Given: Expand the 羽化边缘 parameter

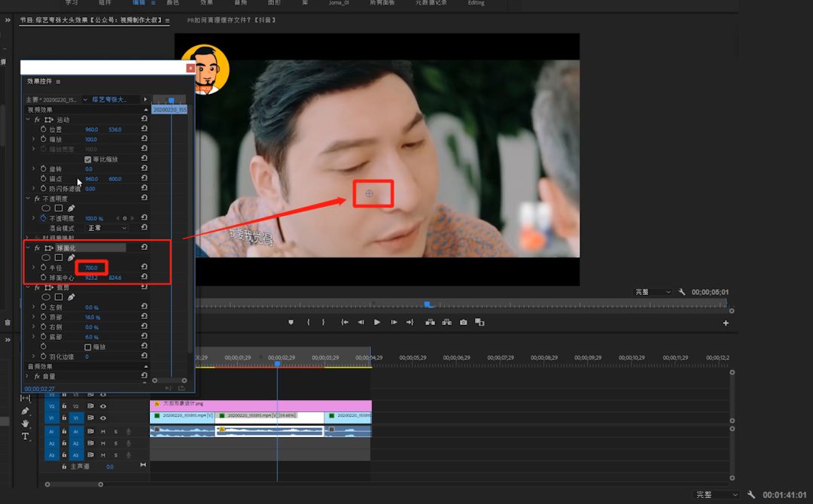Looking at the screenshot, I should pos(34,357).
